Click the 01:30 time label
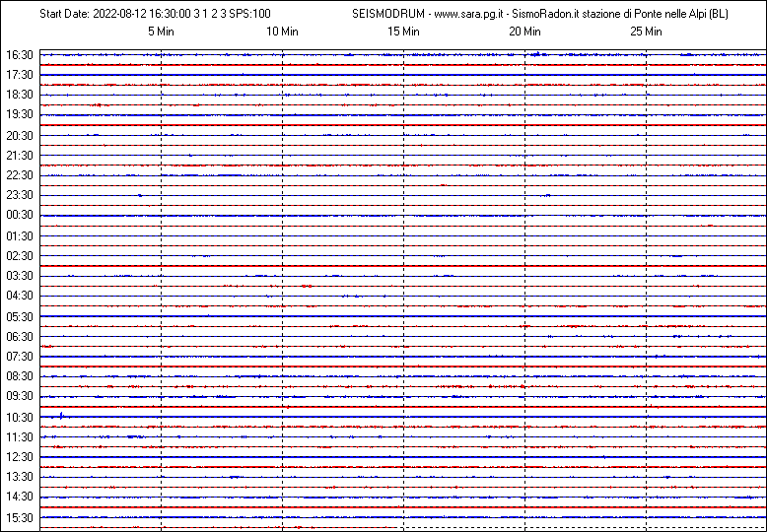This screenshot has width=767, height=532. pos(20,236)
